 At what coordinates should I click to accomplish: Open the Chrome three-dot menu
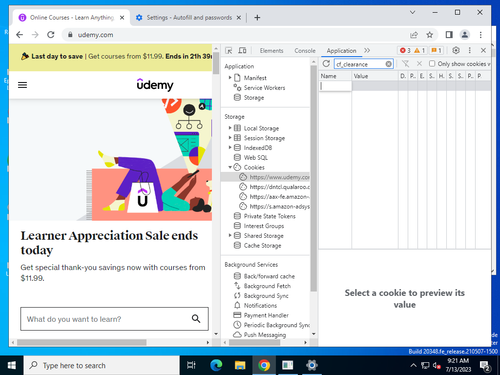[x=480, y=35]
